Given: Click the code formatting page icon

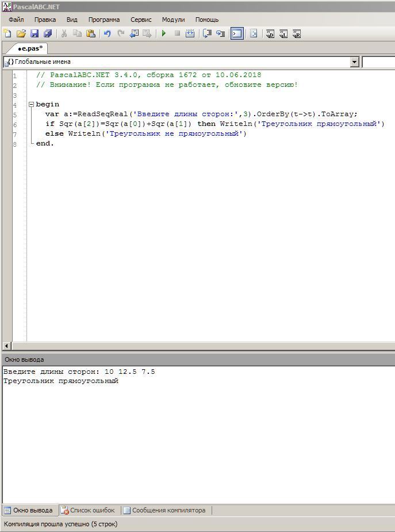Looking at the screenshot, I should (x=254, y=33).
